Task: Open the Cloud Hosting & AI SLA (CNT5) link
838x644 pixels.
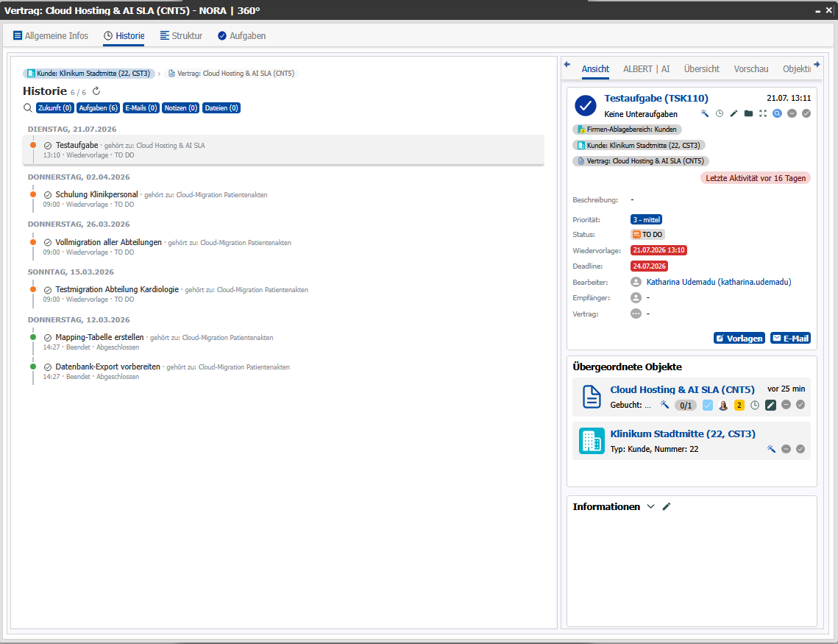Action: coord(683,389)
